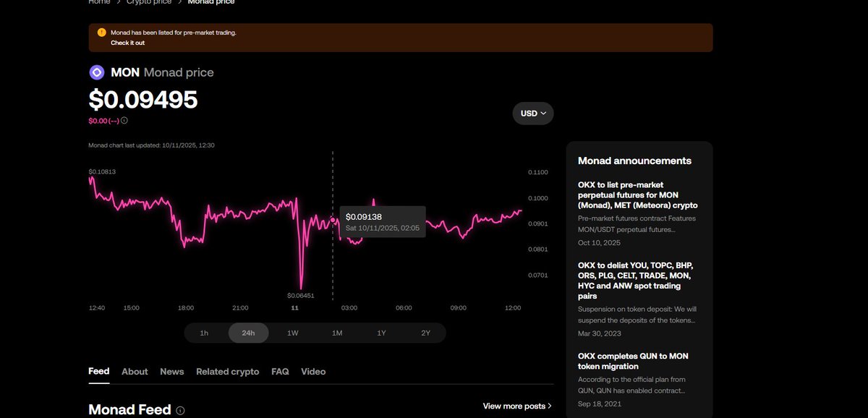
Task: Switch to the Feed tab
Action: [99, 371]
